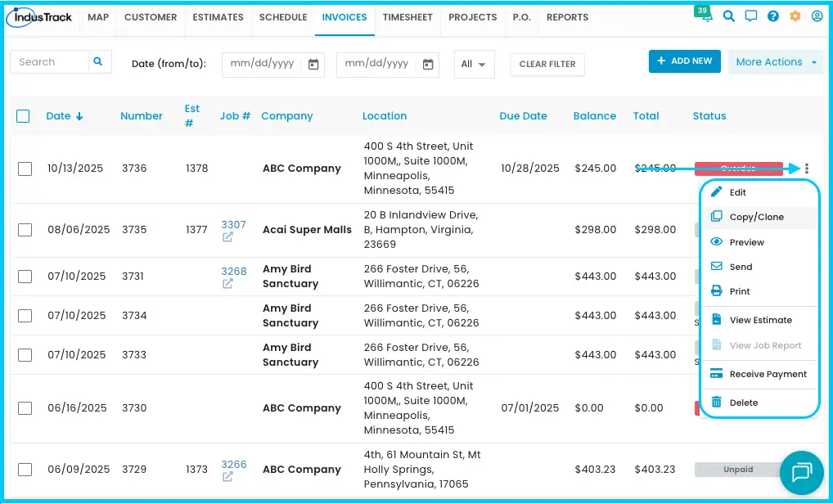This screenshot has height=504, width=833.
Task: Click the pencil Edit icon in menu
Action: (x=716, y=191)
